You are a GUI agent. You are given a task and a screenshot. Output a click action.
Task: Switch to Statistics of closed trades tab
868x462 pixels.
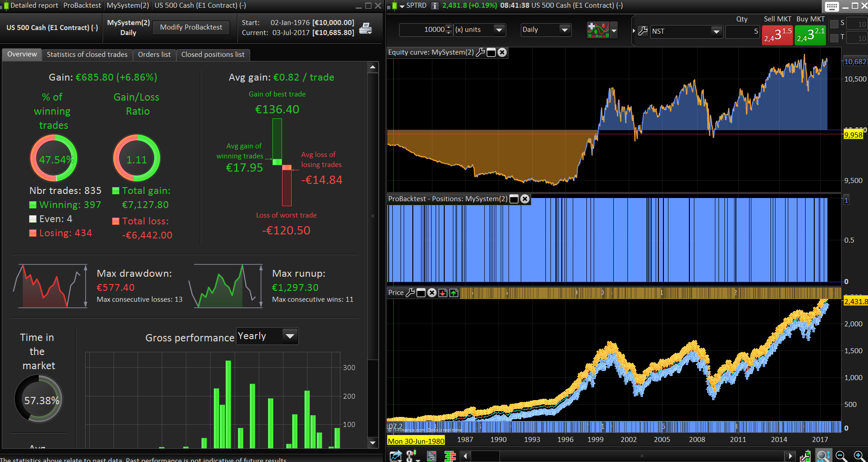(x=87, y=55)
